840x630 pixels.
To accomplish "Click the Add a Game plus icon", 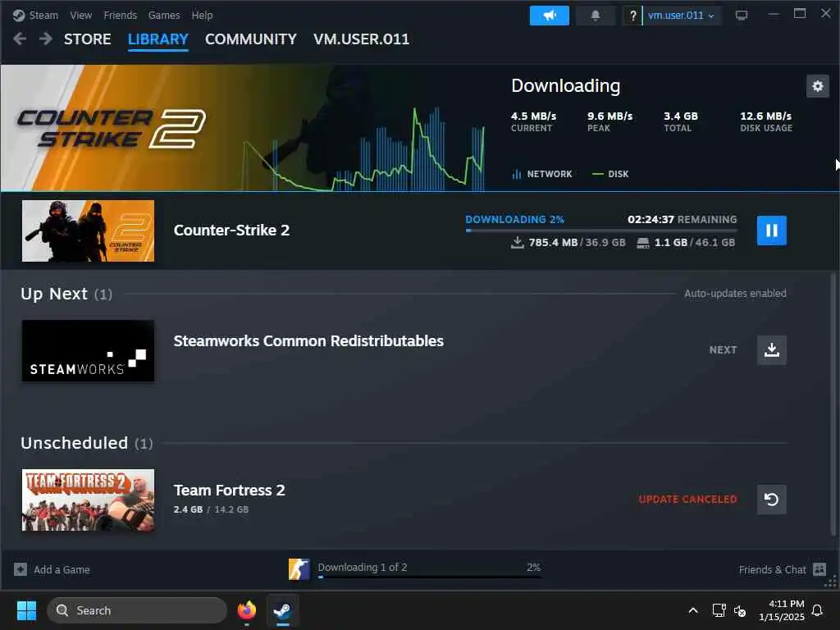I will pos(21,569).
